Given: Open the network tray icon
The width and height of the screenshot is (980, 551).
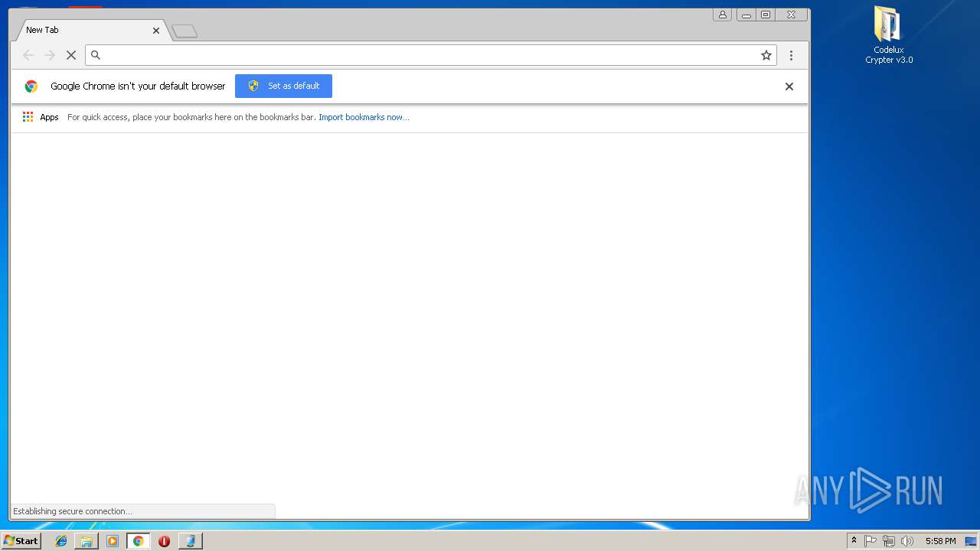Looking at the screenshot, I should [x=888, y=541].
